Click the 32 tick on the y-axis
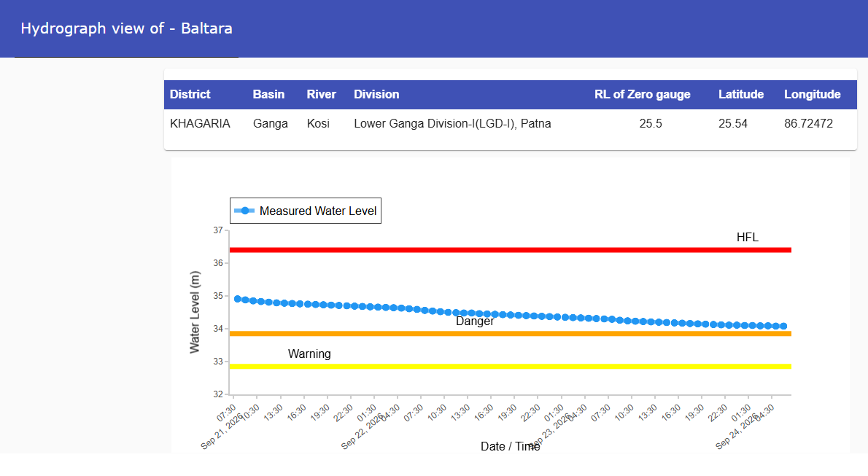 click(x=218, y=394)
